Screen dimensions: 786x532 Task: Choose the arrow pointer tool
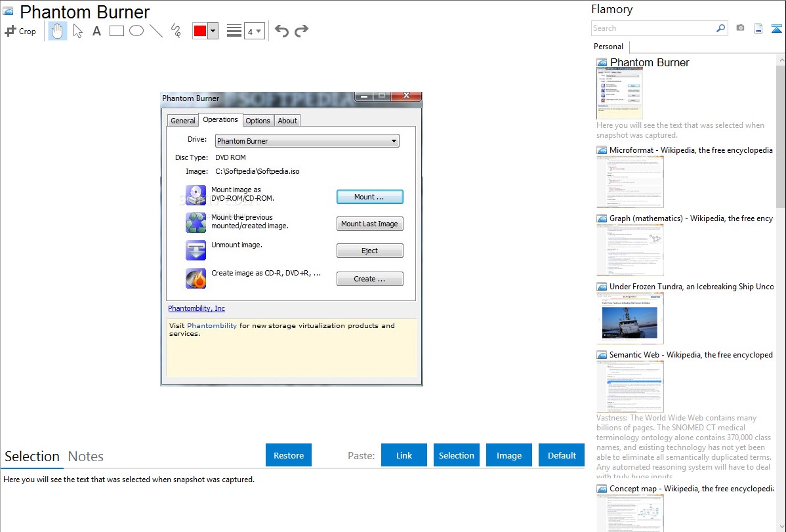[77, 31]
